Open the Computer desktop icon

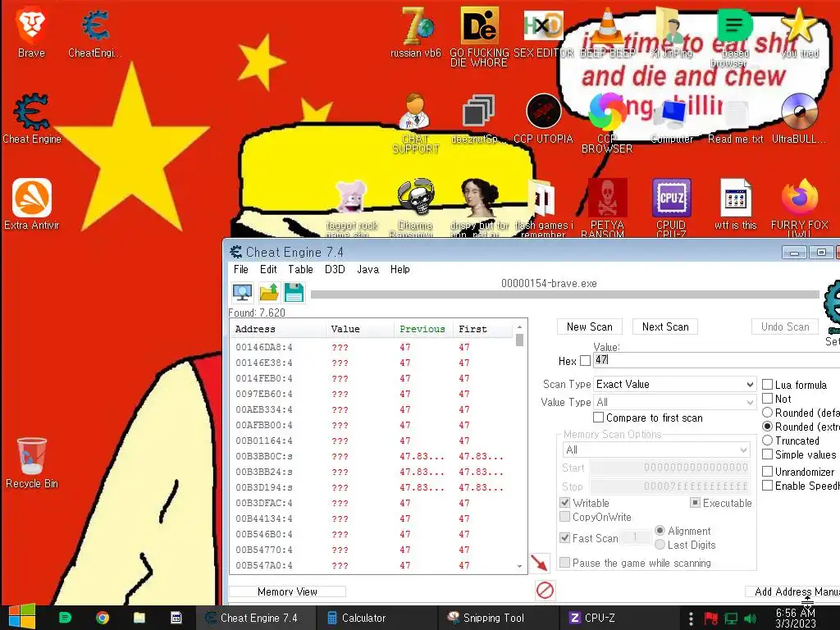[672, 121]
